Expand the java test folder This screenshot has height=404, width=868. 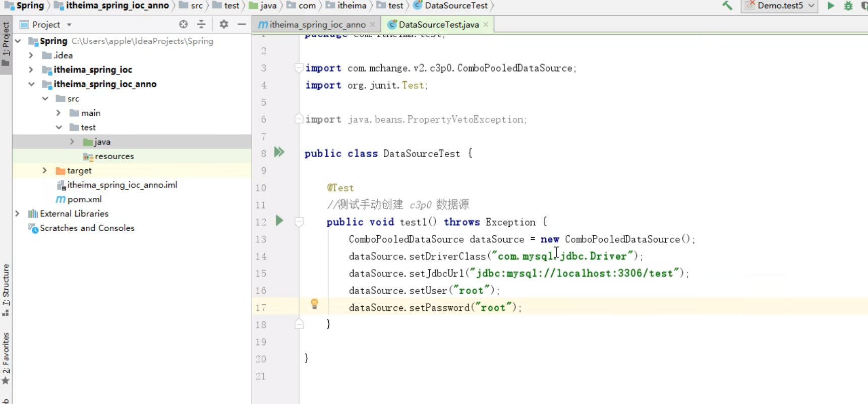point(72,142)
